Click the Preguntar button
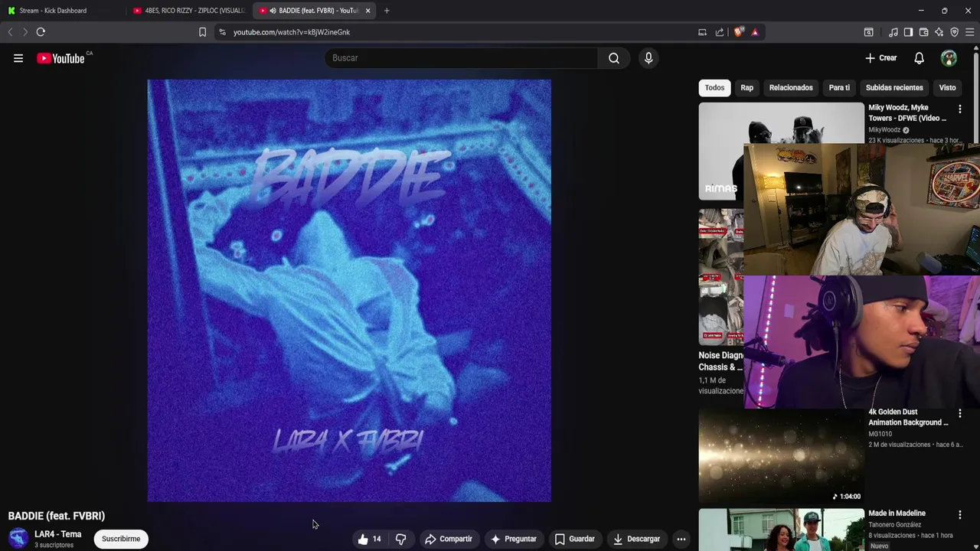Image resolution: width=980 pixels, height=551 pixels. point(513,539)
